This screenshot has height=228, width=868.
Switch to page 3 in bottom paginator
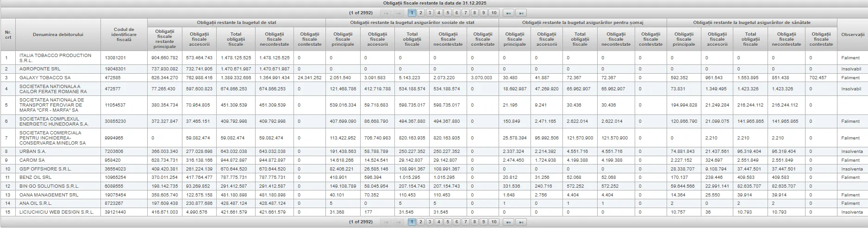coord(430,222)
